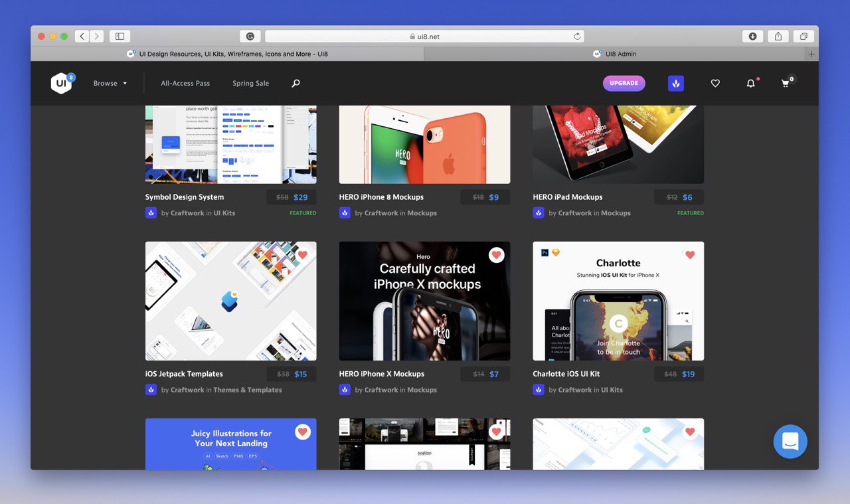Click Craftwork avatar under Symbol Design System
Image resolution: width=850 pixels, height=504 pixels.
(151, 213)
